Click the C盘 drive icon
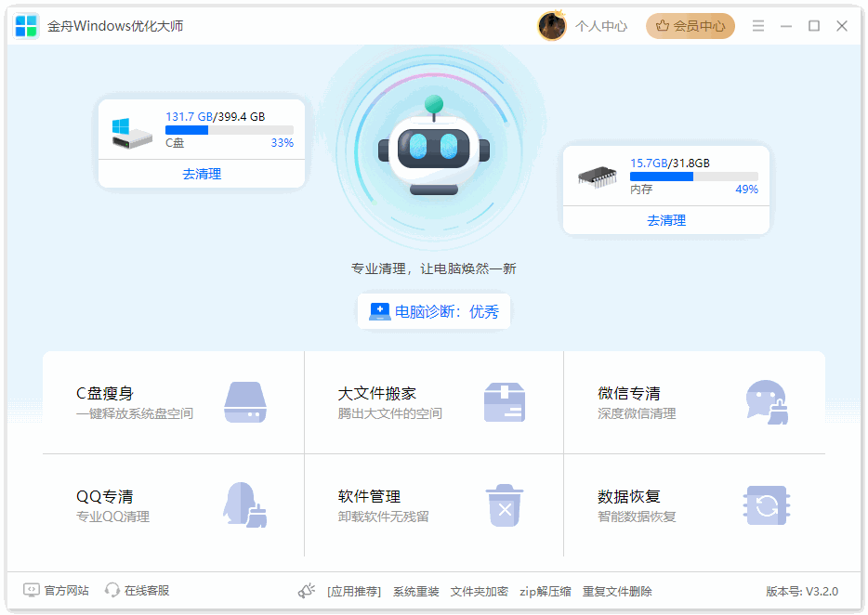This screenshot has width=868, height=615. point(132,134)
